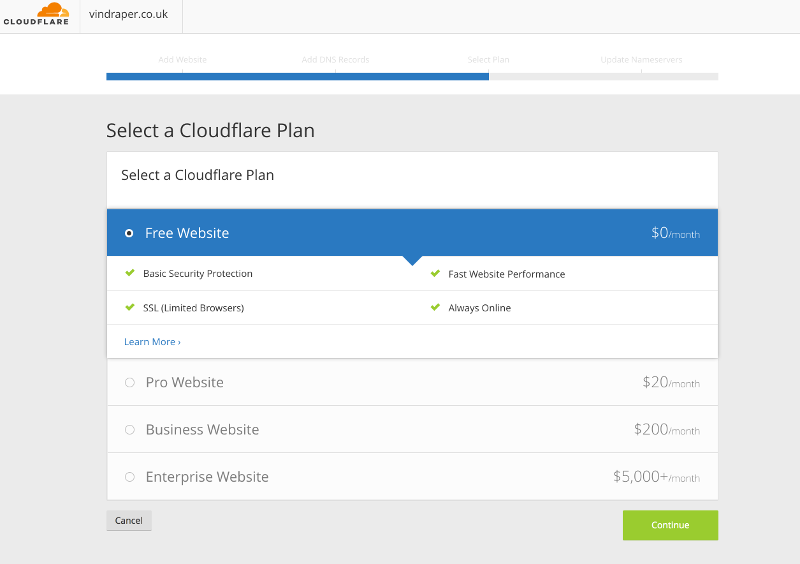Select the Free Website radio button
The height and width of the screenshot is (564, 800).
(x=129, y=233)
